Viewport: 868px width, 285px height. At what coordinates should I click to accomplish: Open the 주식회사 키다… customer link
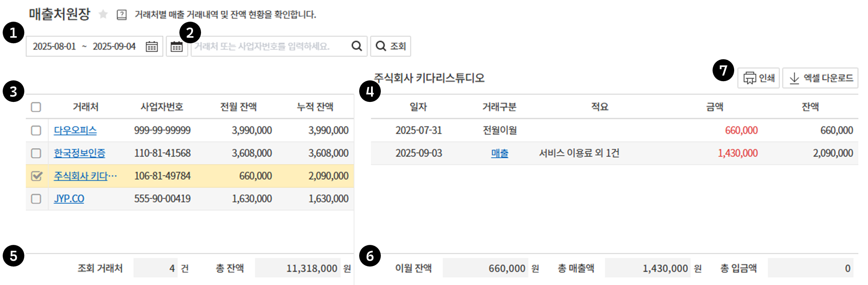[85, 176]
